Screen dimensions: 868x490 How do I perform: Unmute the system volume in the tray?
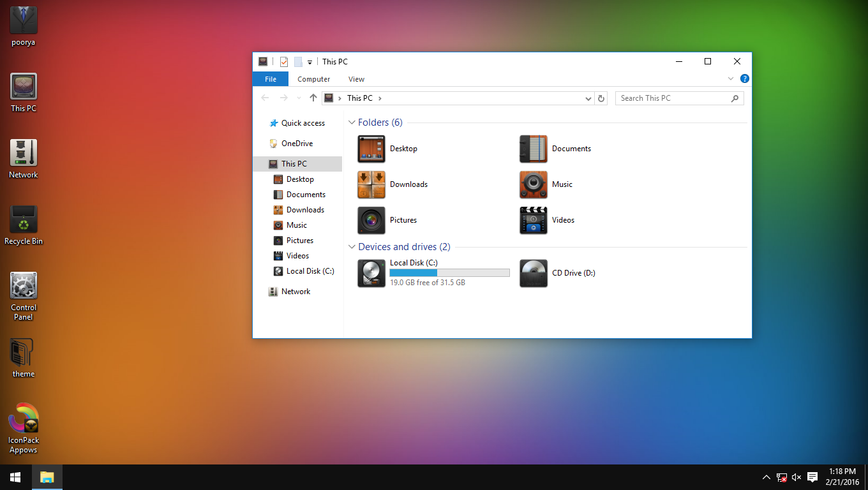click(797, 477)
